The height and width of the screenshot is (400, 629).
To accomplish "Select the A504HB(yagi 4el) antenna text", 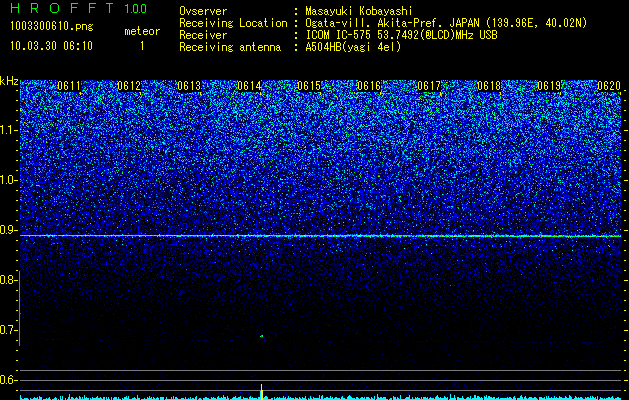I will [x=353, y=47].
